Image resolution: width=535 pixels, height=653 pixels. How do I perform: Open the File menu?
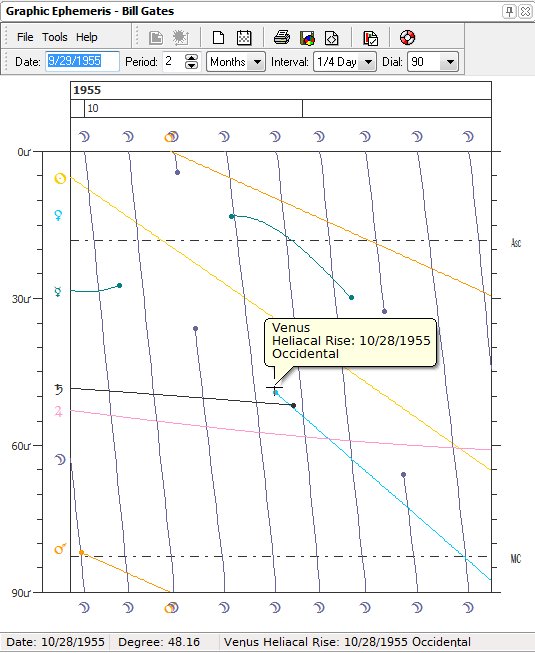(x=25, y=37)
